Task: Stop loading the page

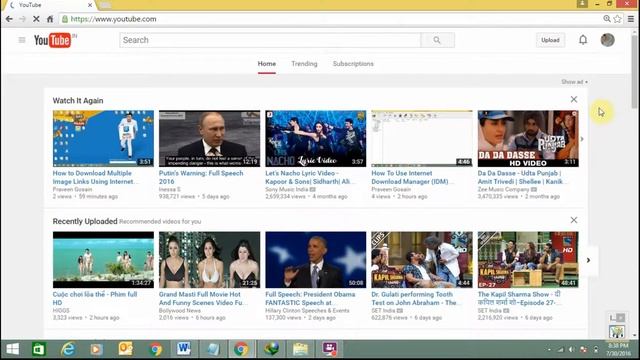Action: pyautogui.click(x=36, y=19)
